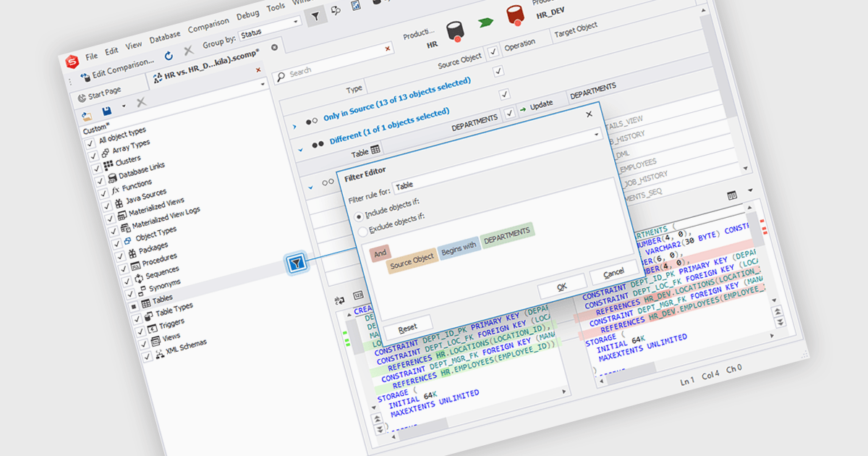Select the Include objects if radio button
Viewport: 868px width, 456px height.
click(x=359, y=216)
